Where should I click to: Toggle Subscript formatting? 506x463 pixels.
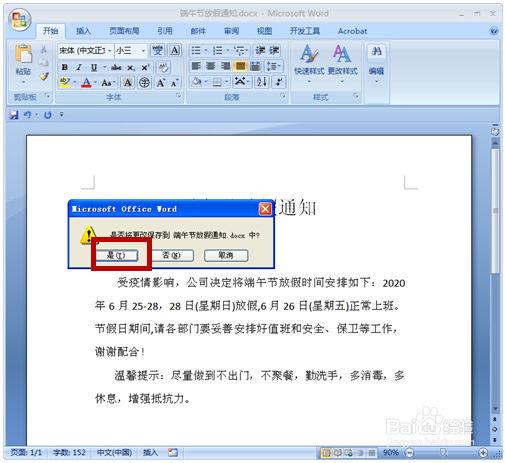[131, 68]
